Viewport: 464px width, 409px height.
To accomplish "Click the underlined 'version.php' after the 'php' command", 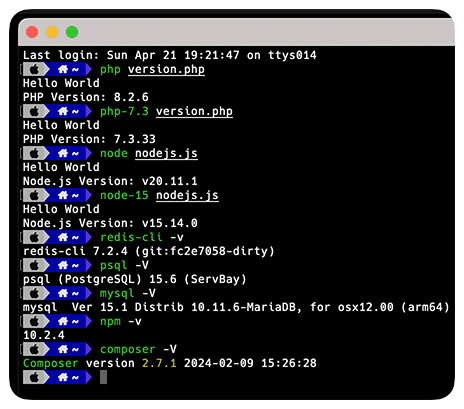I will (x=166, y=69).
